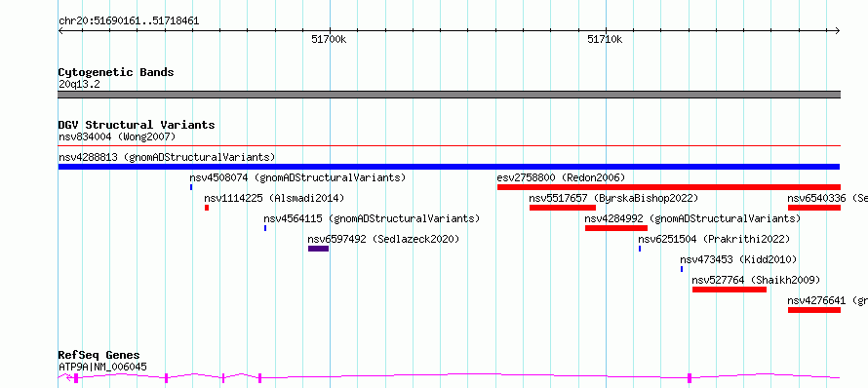The height and width of the screenshot is (388, 868).
Task: Click the nsv834004 (Wong2007) variant label
Action: pos(117,136)
